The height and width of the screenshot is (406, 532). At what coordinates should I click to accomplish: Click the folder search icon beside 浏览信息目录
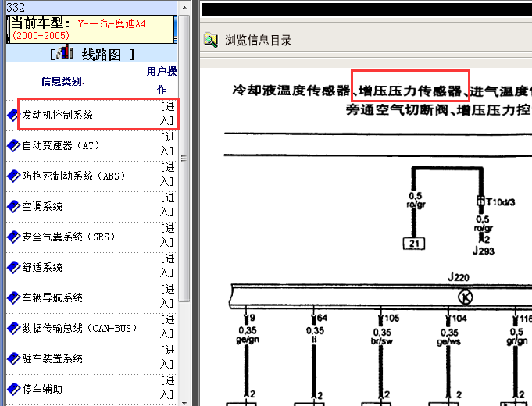[210, 40]
